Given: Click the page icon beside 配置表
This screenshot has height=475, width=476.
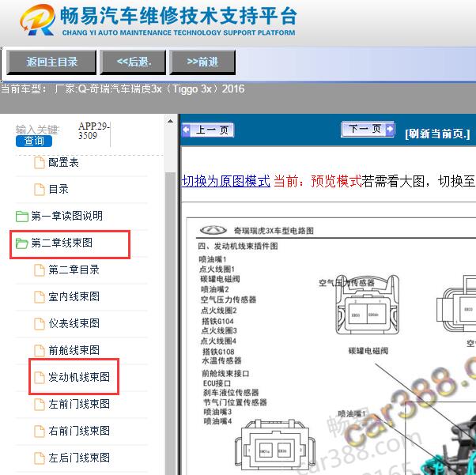Looking at the screenshot, I should (40, 163).
